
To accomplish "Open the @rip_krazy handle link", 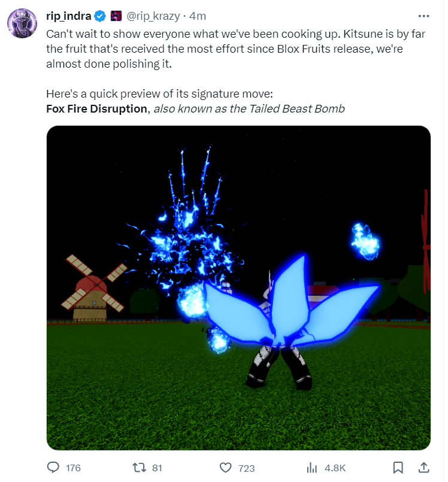I will click(x=153, y=16).
